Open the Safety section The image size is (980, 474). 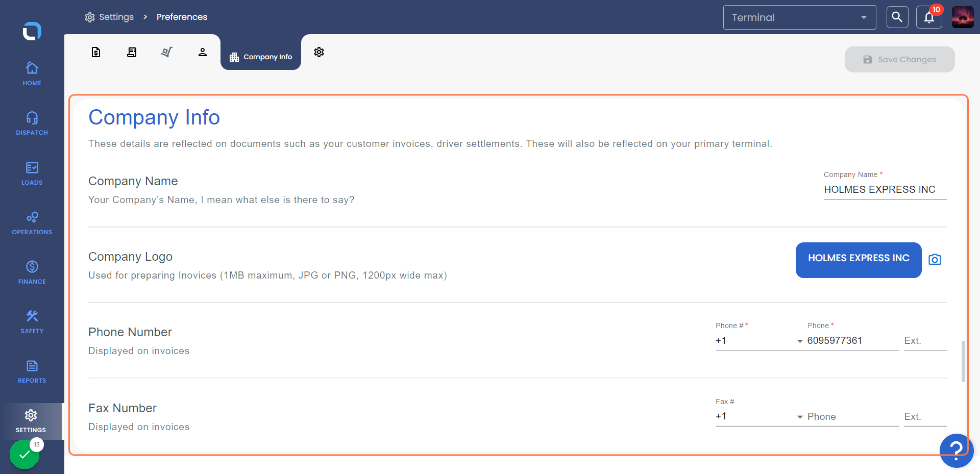pyautogui.click(x=32, y=321)
